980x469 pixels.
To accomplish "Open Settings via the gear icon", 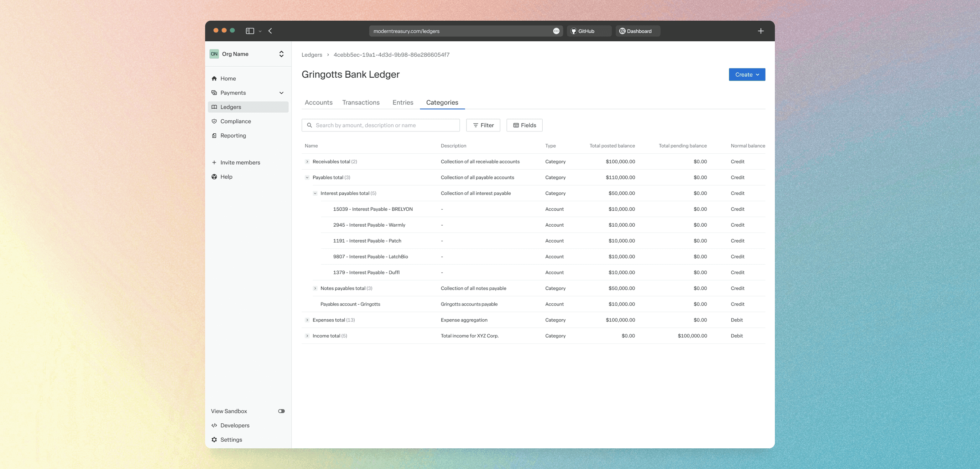I will [214, 439].
